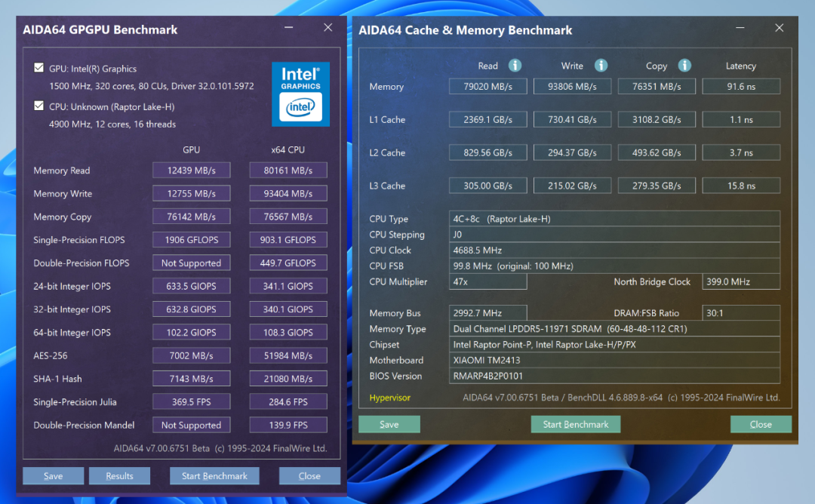Click L2 Cache Write 294.37 GB/s

(572, 152)
